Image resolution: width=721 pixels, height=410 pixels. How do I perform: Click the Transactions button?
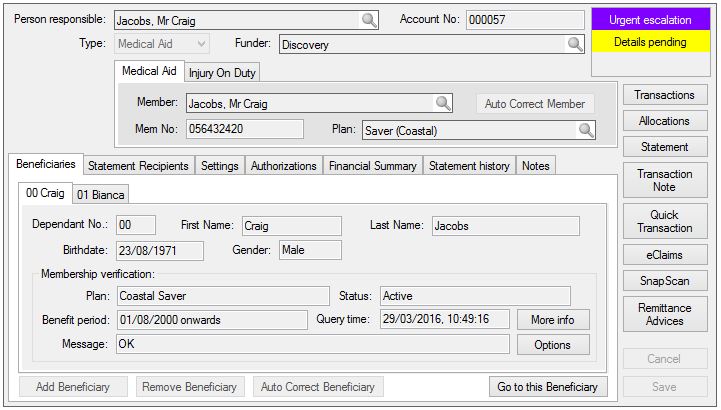coord(665,95)
